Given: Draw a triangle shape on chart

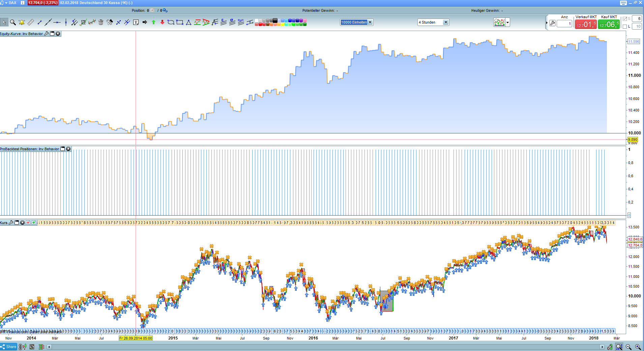Looking at the screenshot, I should point(188,23).
